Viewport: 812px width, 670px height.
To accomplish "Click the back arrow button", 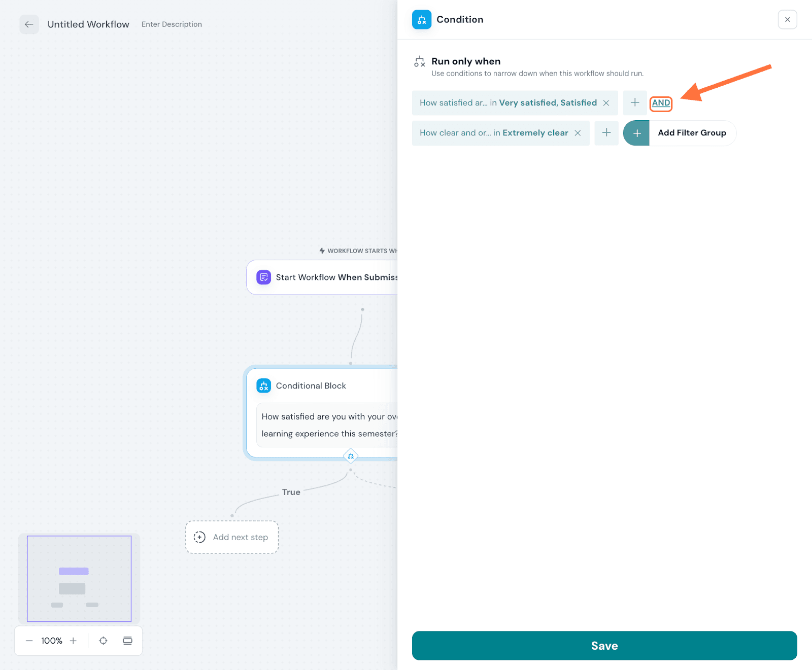I will coord(29,24).
